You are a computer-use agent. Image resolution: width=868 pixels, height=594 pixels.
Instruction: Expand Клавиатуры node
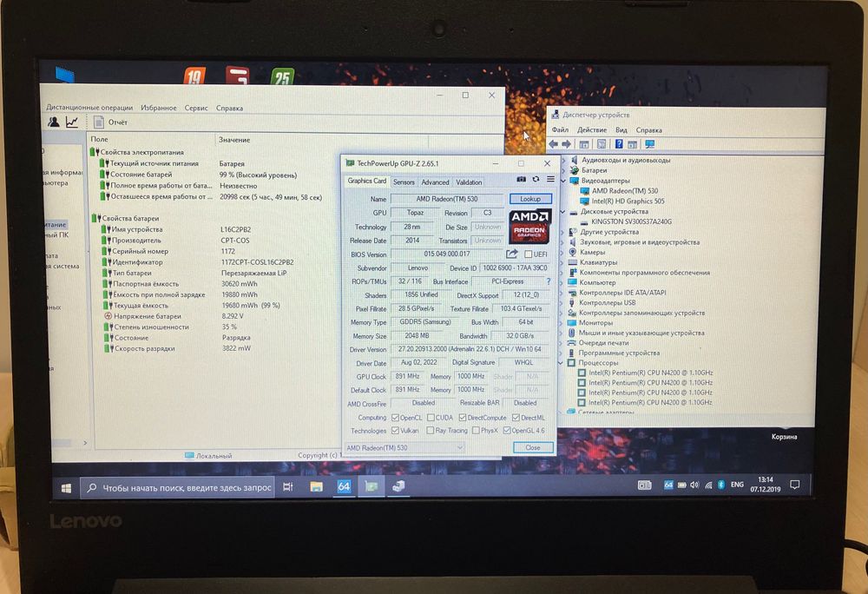563,262
